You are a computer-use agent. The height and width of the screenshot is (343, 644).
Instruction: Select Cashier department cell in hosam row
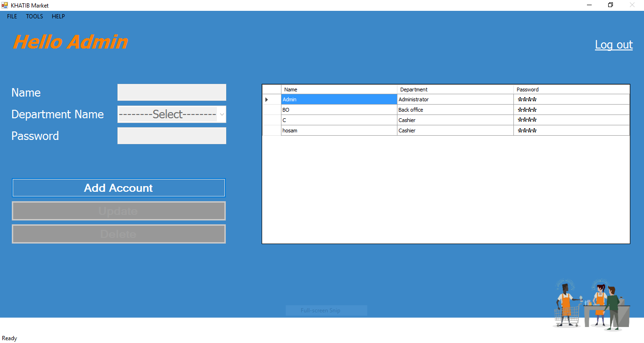[455, 131]
